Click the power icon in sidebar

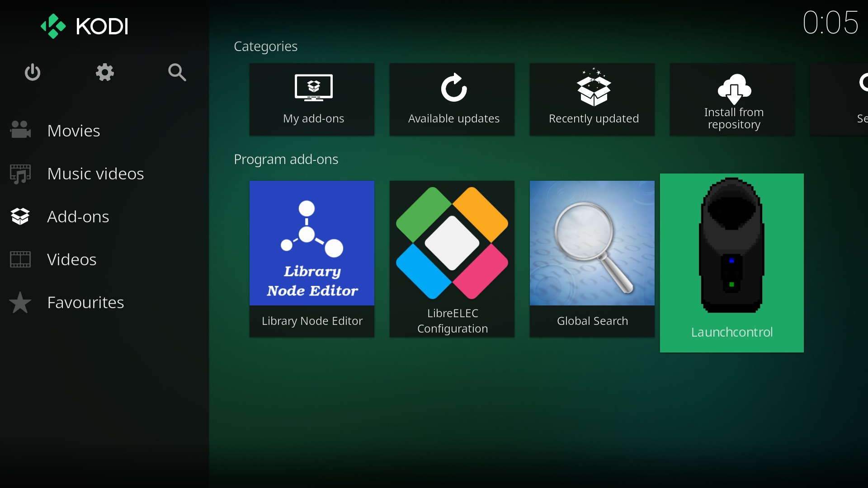click(33, 72)
